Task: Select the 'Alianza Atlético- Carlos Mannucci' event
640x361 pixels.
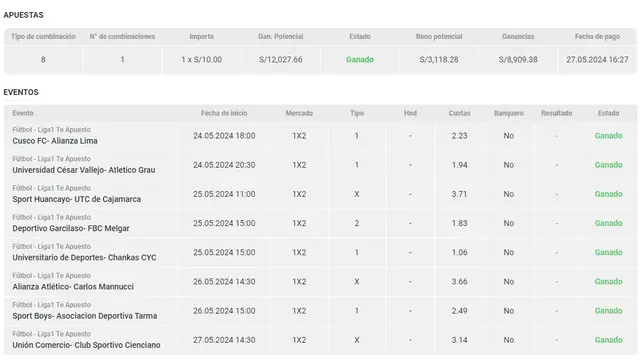Action: tap(73, 287)
